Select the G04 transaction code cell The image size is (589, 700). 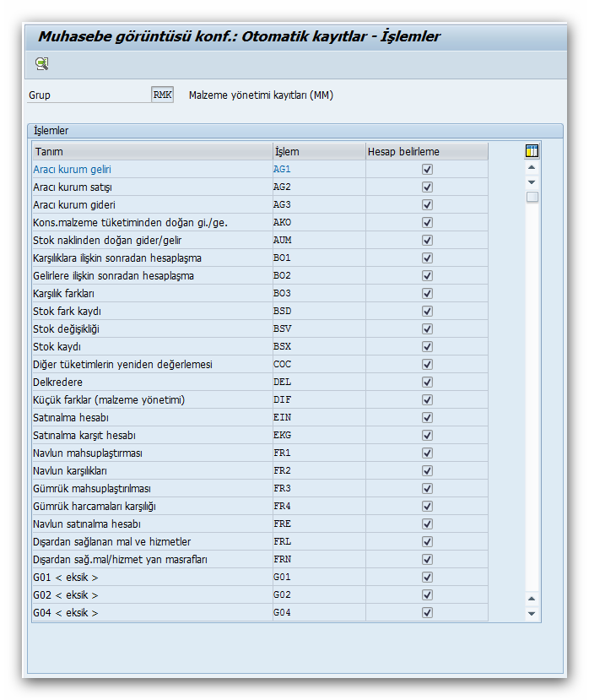coord(319,612)
